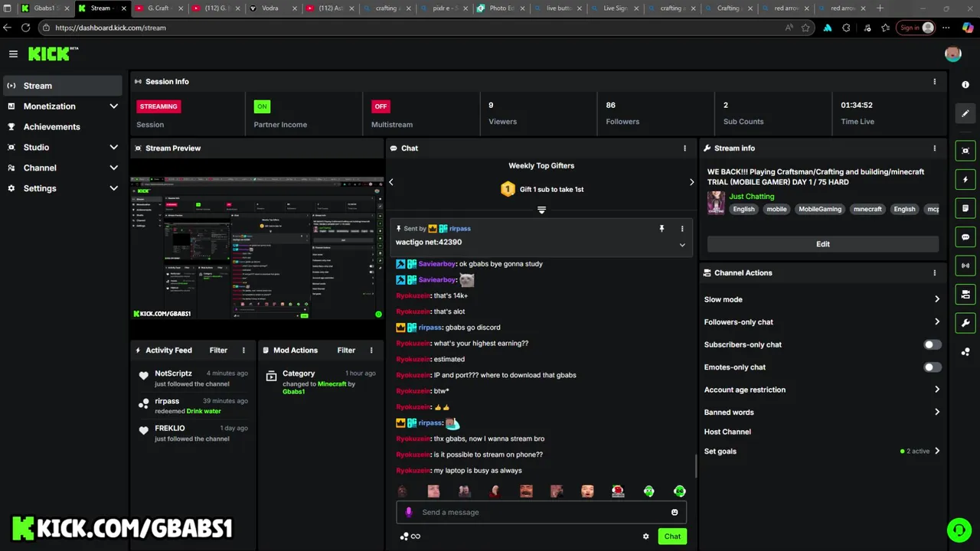The height and width of the screenshot is (551, 980).
Task: Click the chat bubble icon in right sidebar
Action: 965,237
